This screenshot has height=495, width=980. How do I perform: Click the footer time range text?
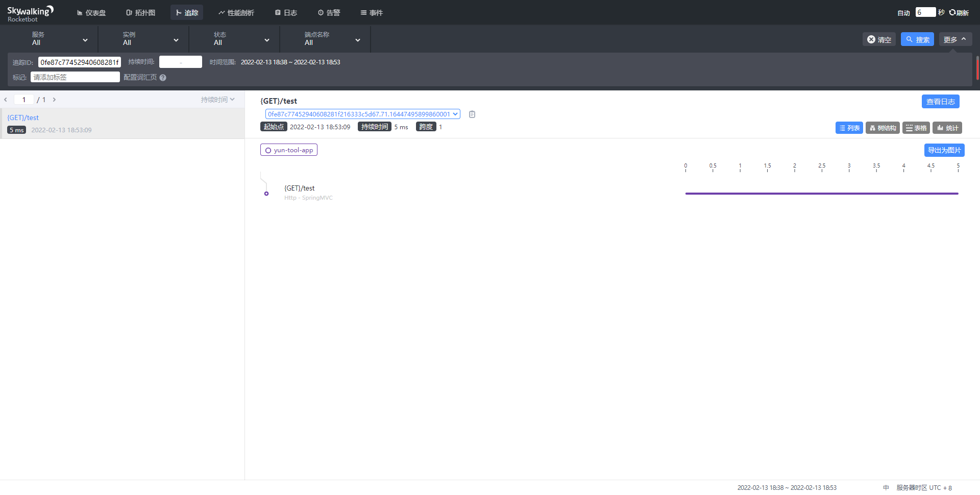coord(787,488)
